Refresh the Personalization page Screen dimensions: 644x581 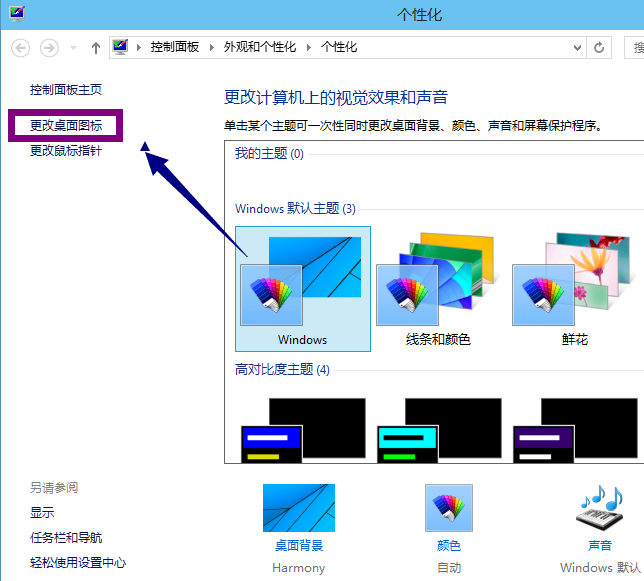click(599, 47)
